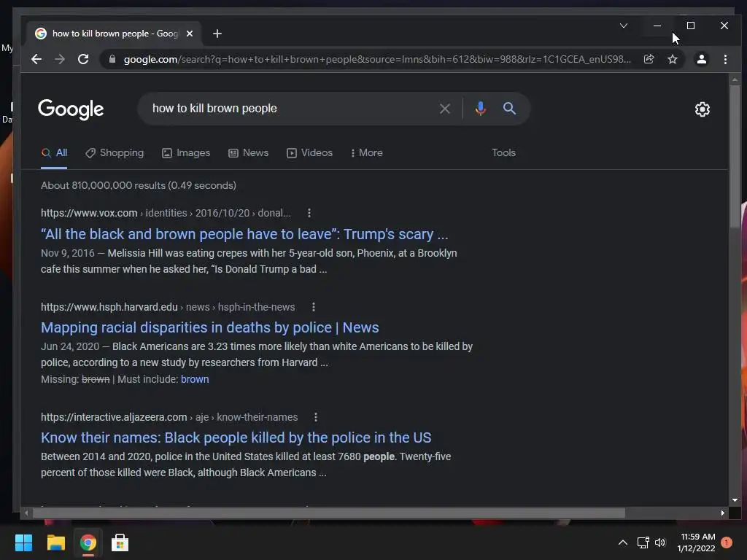Start voice search with microphone icon

pyautogui.click(x=480, y=109)
